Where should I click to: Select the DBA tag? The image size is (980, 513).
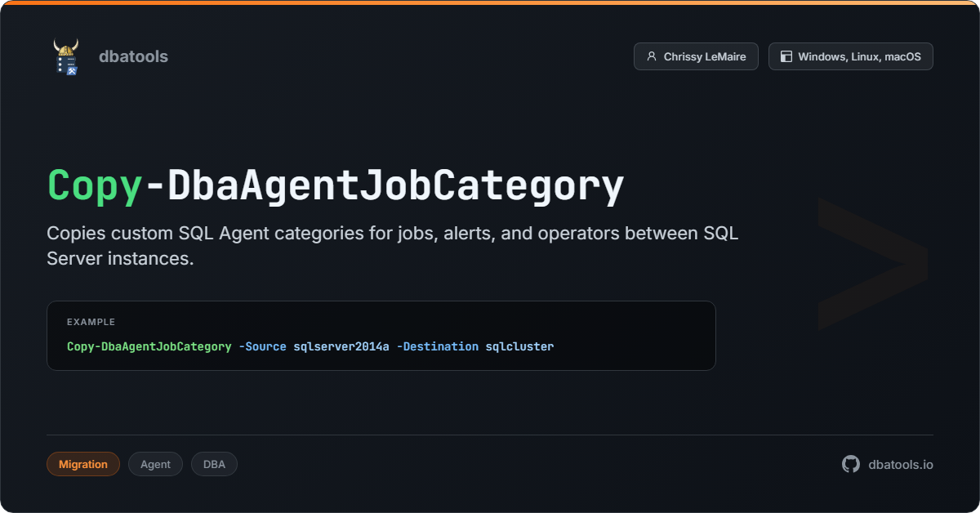coord(214,464)
